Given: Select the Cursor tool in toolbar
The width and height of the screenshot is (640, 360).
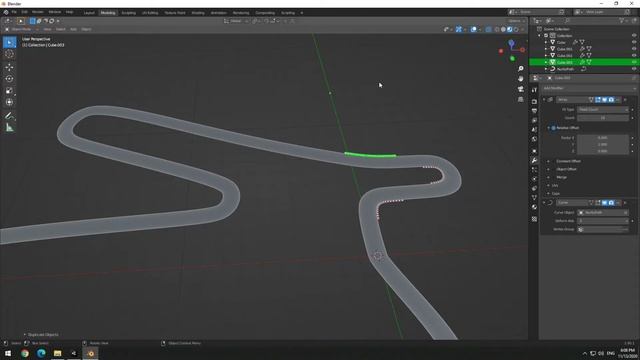Looking at the screenshot, I should (9, 54).
